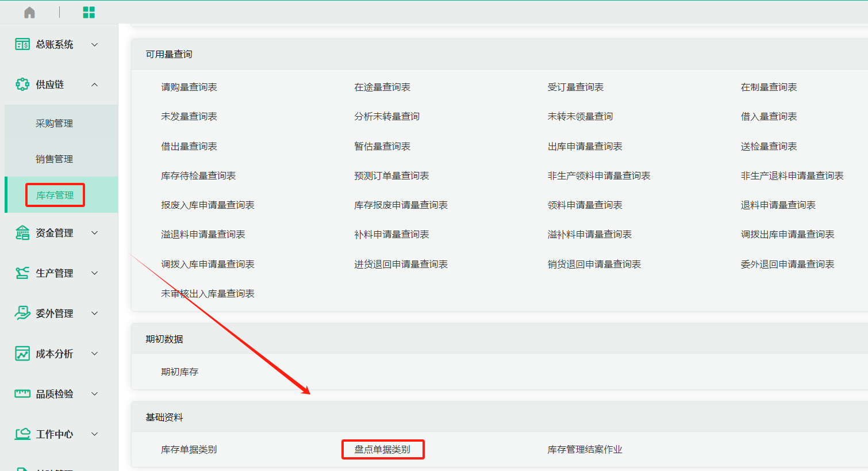Expand the 资金管理 chevron
Screen dimensions: 868x471
(95, 233)
